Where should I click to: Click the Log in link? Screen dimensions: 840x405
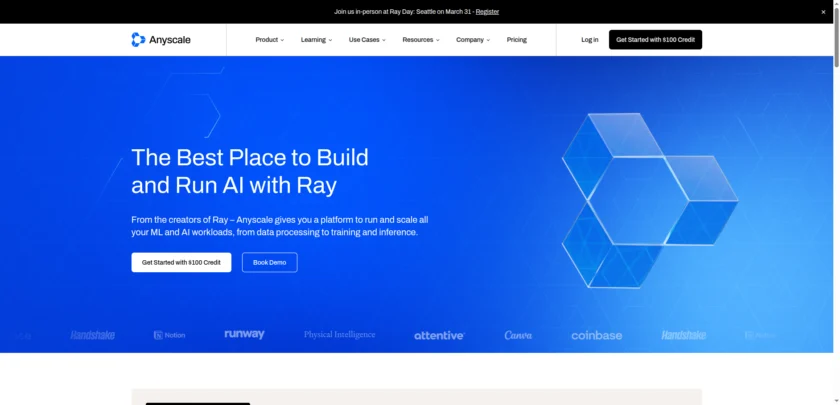tap(589, 40)
